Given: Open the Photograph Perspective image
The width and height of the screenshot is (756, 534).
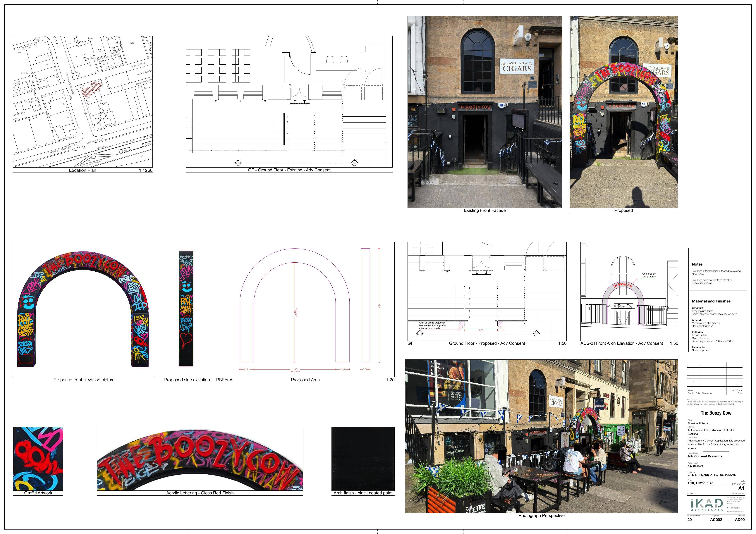Looking at the screenshot, I should click(x=541, y=436).
